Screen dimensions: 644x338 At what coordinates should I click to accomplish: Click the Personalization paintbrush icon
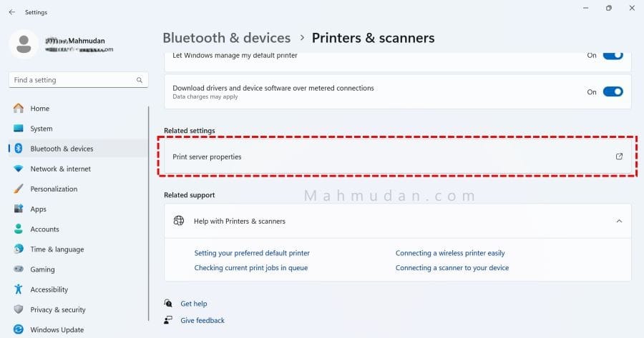click(x=18, y=189)
